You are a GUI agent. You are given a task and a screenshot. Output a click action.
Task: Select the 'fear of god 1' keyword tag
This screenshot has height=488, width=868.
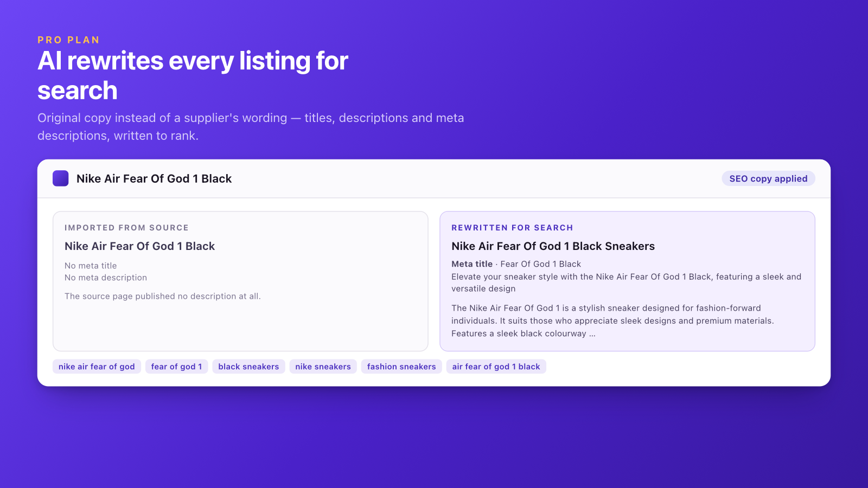tap(176, 367)
